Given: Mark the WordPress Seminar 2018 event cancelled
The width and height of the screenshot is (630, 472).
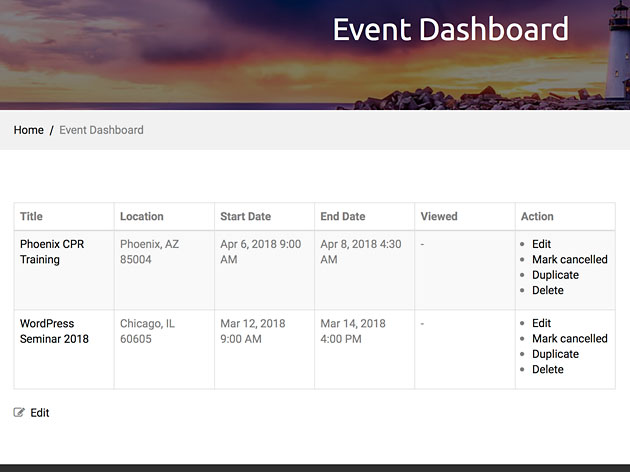Looking at the screenshot, I should [570, 339].
